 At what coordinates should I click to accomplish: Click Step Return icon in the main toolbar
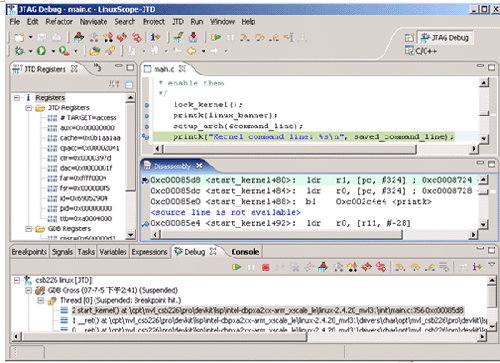pyautogui.click(x=274, y=38)
